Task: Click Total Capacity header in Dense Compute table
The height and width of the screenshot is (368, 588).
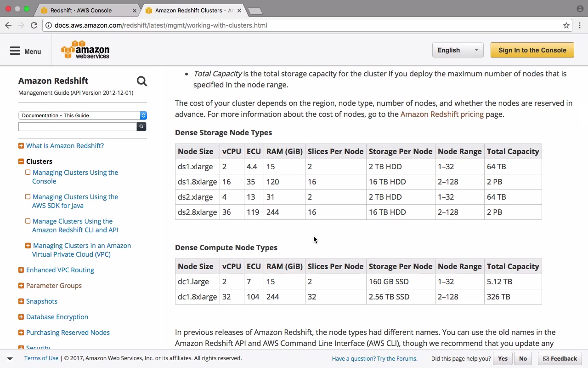Action: coord(513,266)
